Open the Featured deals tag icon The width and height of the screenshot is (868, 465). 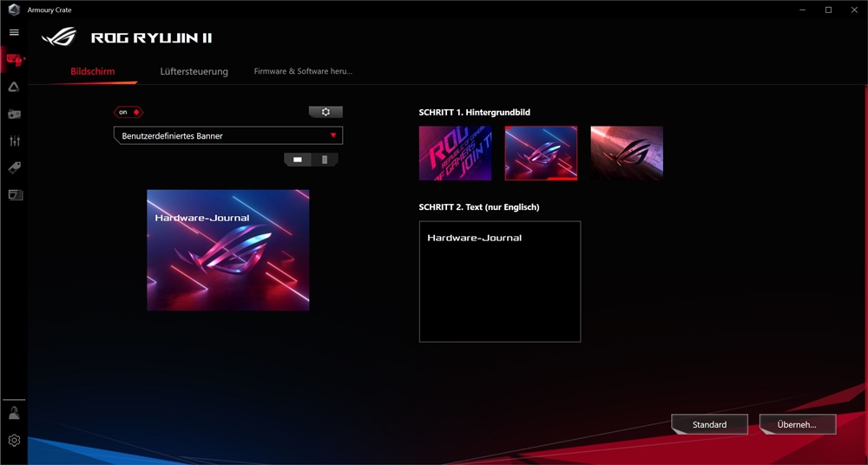click(15, 167)
